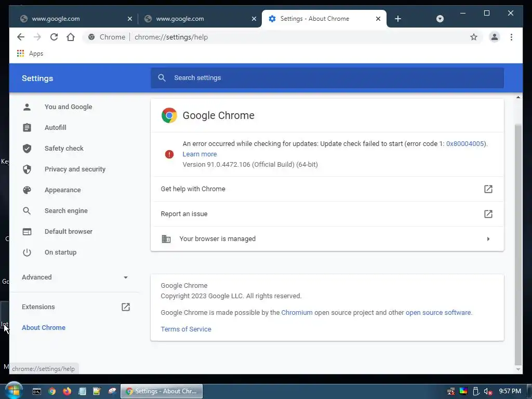Viewport: 532px width, 399px height.
Task: Open Get help with Chrome
Action: coord(327,189)
